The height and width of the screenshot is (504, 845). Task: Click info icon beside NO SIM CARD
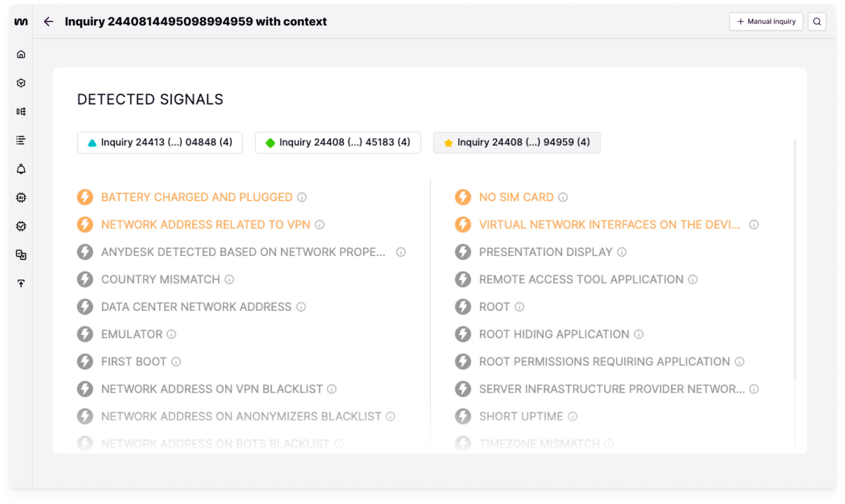[x=563, y=197]
